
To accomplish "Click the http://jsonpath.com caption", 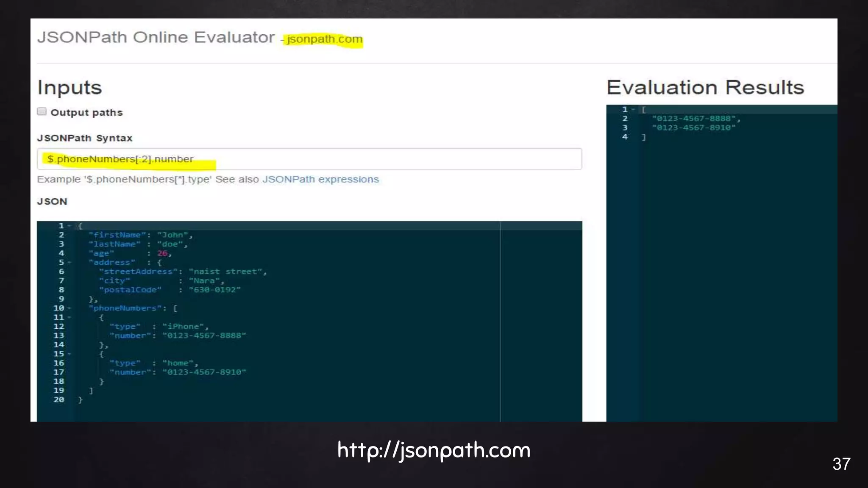I will click(x=434, y=450).
